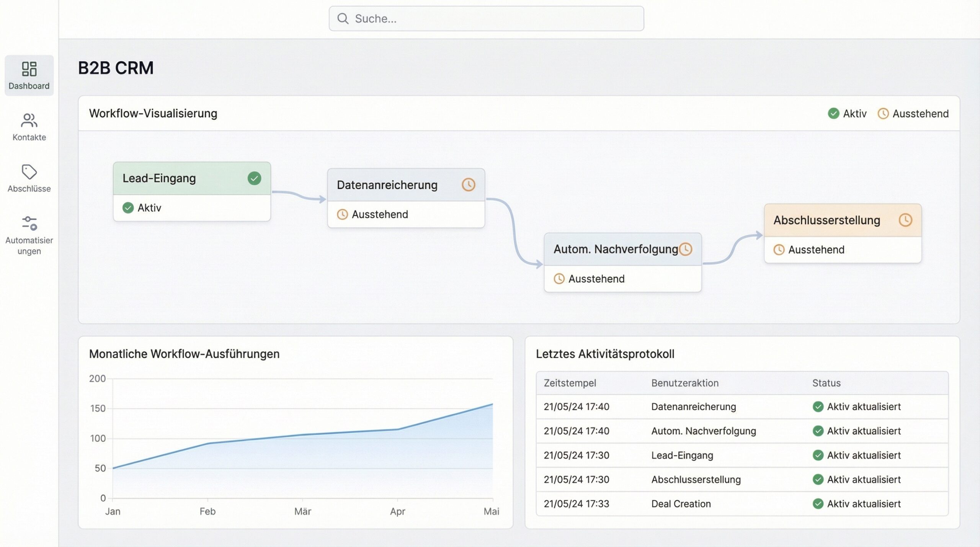Click the search magnifier icon
The width and height of the screenshot is (980, 547).
(343, 18)
